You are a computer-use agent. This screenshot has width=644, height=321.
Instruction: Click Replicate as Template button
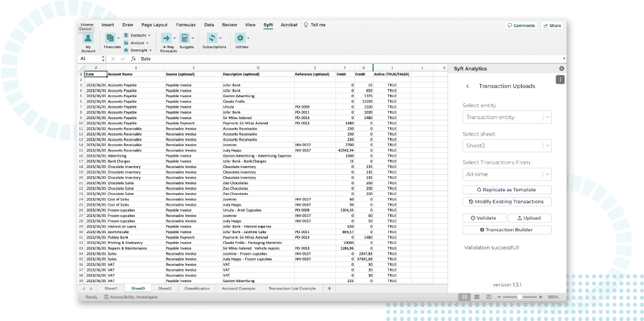pyautogui.click(x=507, y=189)
